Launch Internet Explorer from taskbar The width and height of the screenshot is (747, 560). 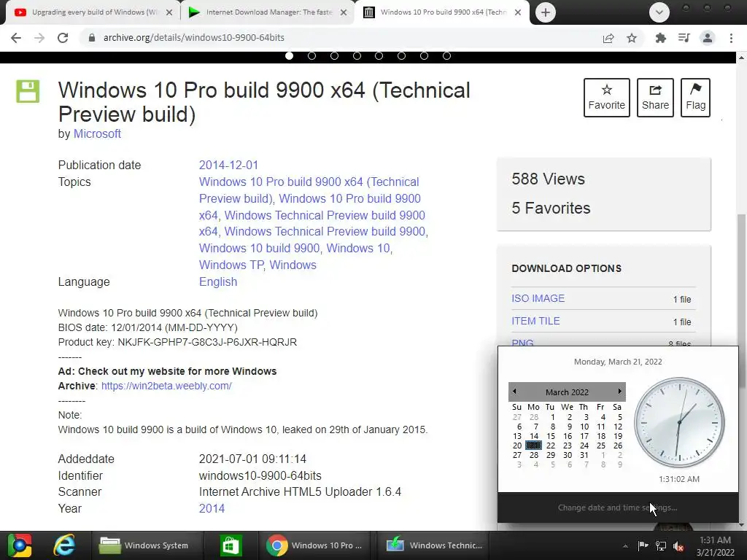point(64,545)
